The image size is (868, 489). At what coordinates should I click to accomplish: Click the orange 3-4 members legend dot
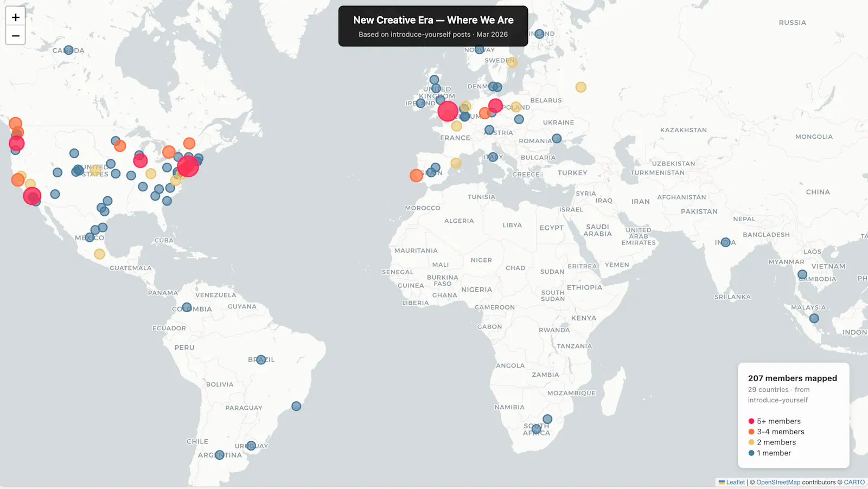751,432
